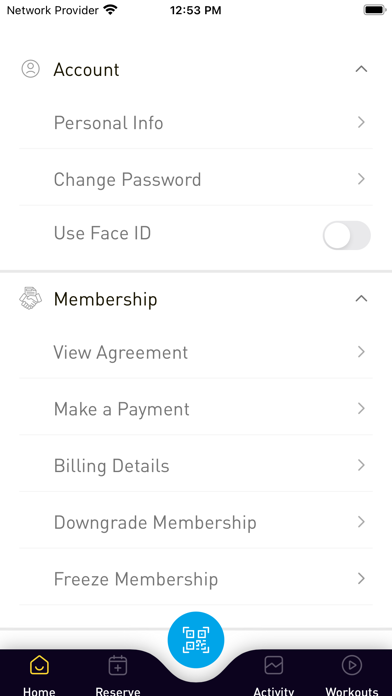The height and width of the screenshot is (696, 392).
Task: Tap the Account section header text
Action: 87,70
